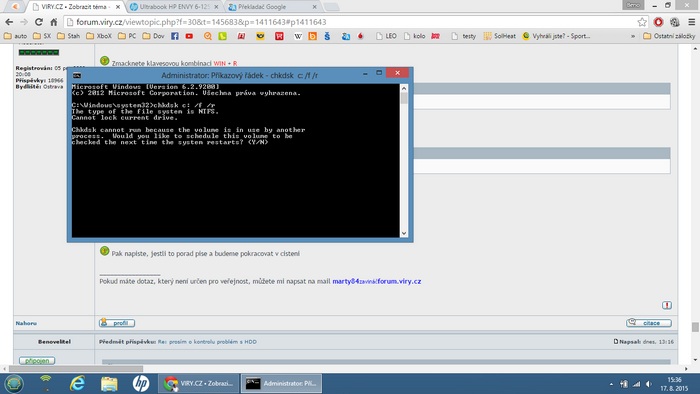
Task: Click the command prompt scrollbar down arrow
Action: tap(404, 233)
